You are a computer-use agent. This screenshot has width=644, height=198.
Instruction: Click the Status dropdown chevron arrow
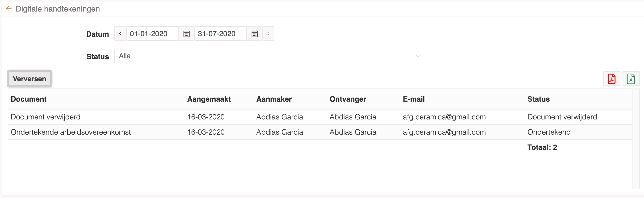(x=418, y=56)
